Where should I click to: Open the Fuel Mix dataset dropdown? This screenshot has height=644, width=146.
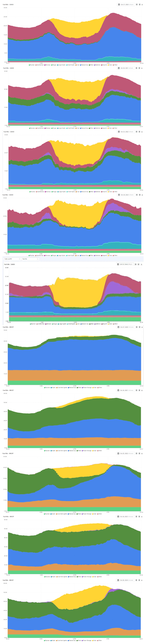click(x=30, y=259)
